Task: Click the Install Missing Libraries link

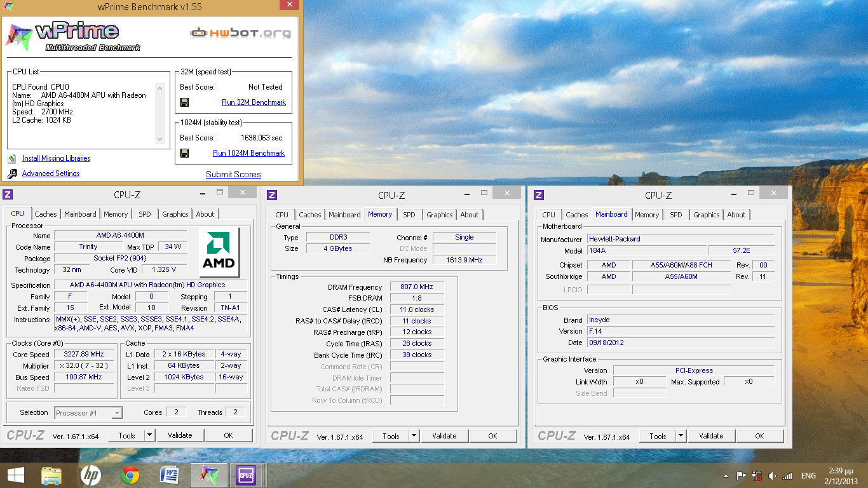Action: click(56, 158)
